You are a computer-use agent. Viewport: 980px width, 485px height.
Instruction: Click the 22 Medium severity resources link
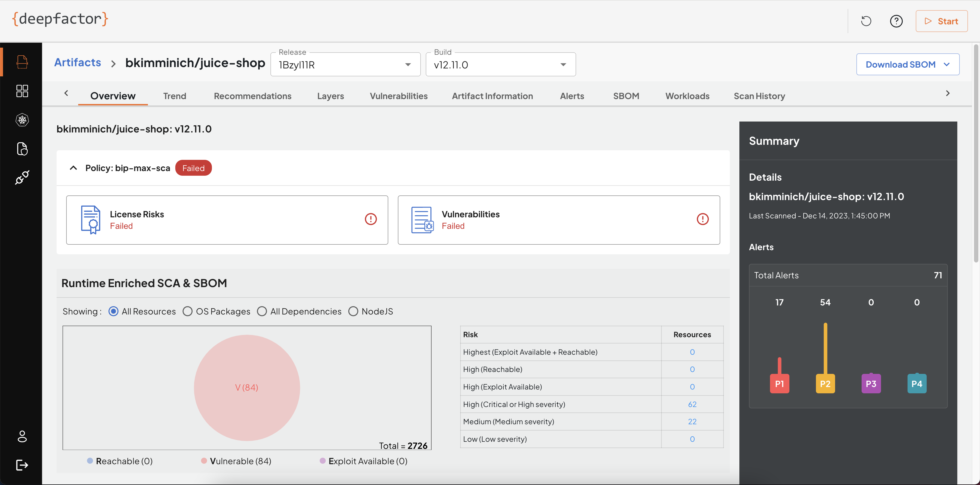pos(692,422)
